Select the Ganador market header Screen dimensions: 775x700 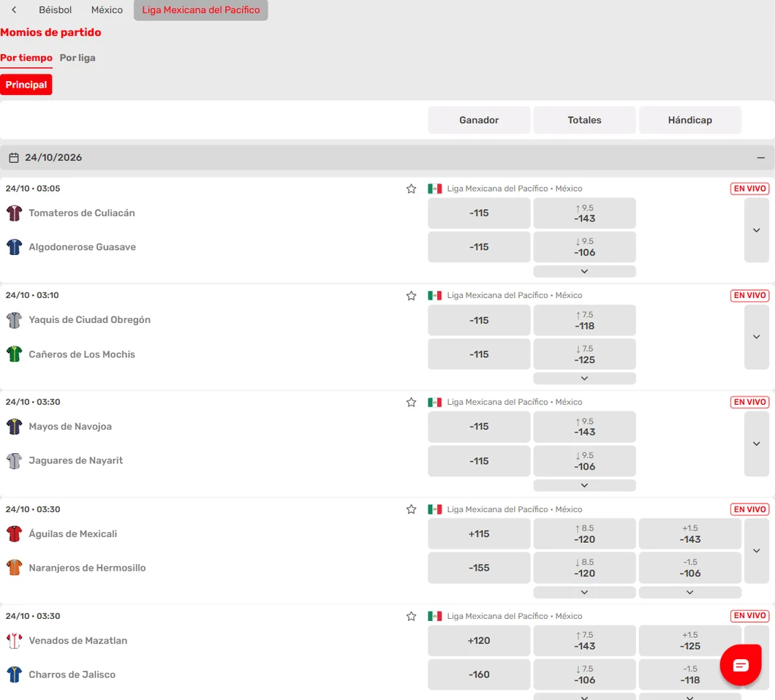coord(479,120)
